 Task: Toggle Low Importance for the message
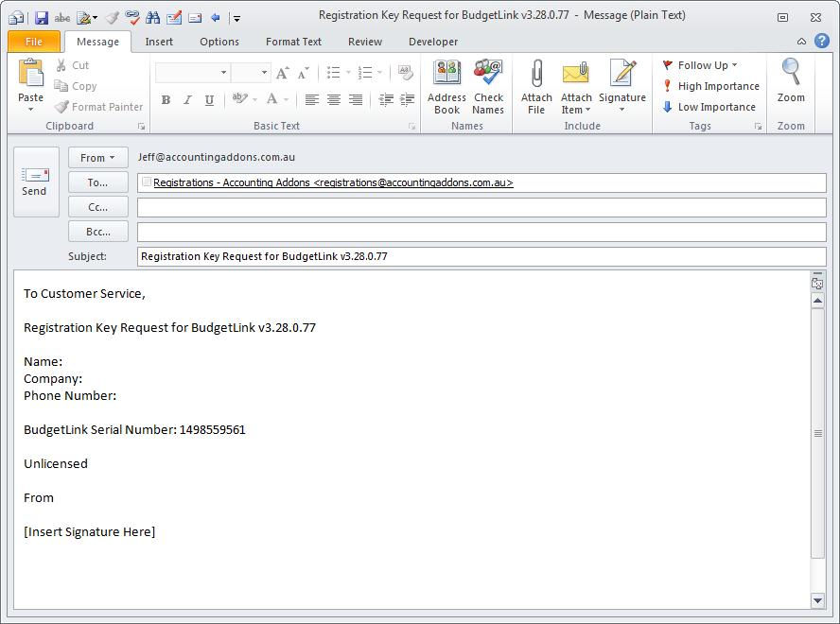709,107
